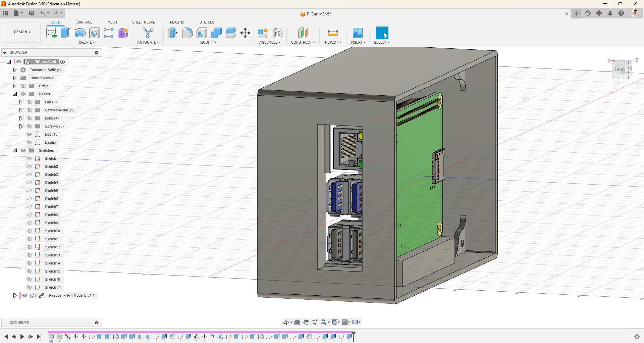The width and height of the screenshot is (644, 343).
Task: Click the Move/Copy tool icon
Action: click(245, 33)
